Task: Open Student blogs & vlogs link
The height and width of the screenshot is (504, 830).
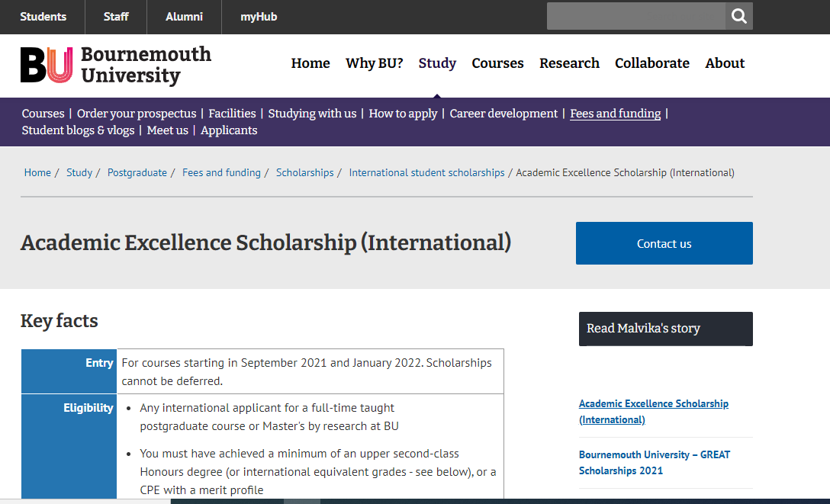Action: pyautogui.click(x=78, y=130)
